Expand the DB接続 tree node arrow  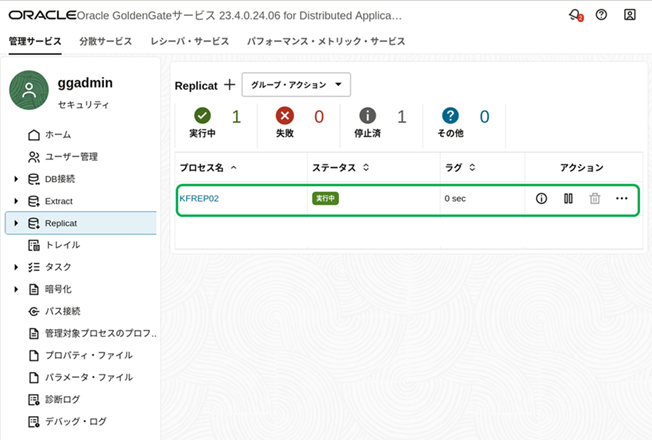pos(16,179)
